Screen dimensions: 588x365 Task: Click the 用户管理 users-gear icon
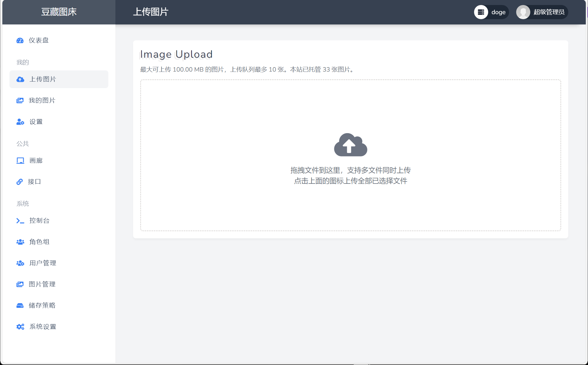pos(20,263)
